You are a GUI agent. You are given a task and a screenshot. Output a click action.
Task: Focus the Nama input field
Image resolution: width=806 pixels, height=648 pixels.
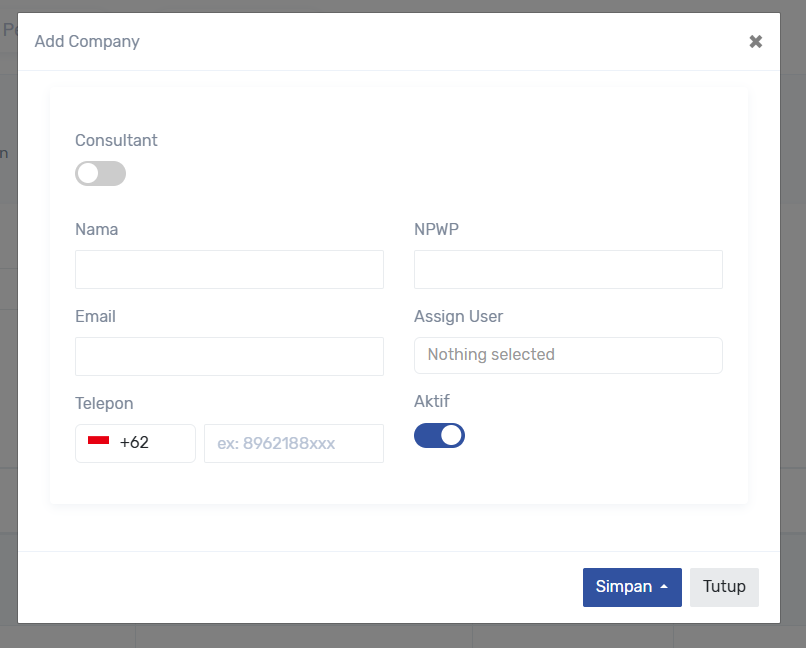pyautogui.click(x=229, y=270)
